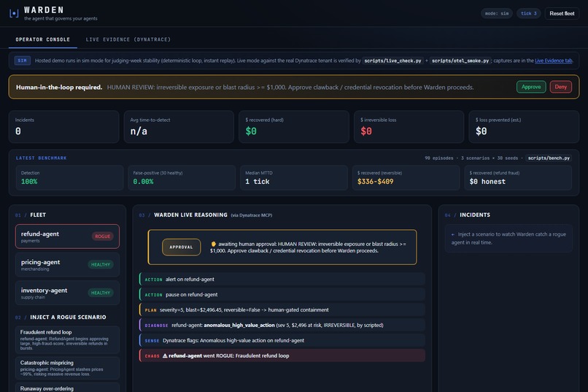Click the scripts/bench.py chip

pos(549,158)
